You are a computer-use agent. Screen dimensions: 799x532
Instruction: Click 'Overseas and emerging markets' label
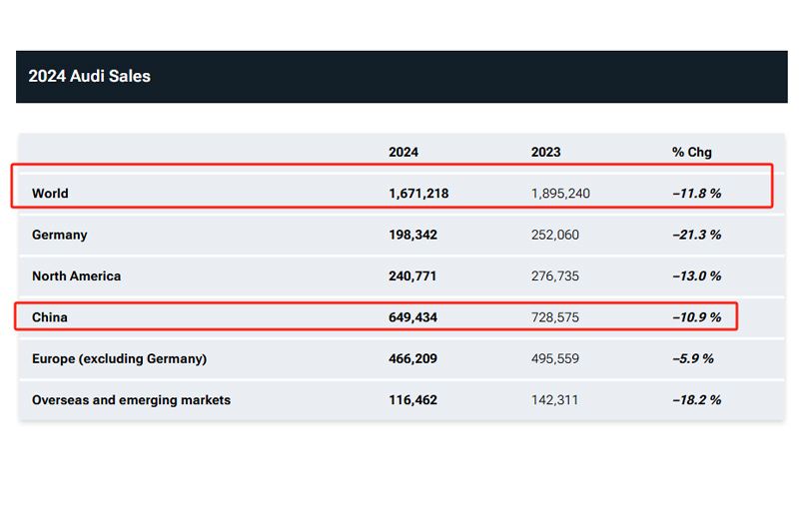pos(131,400)
